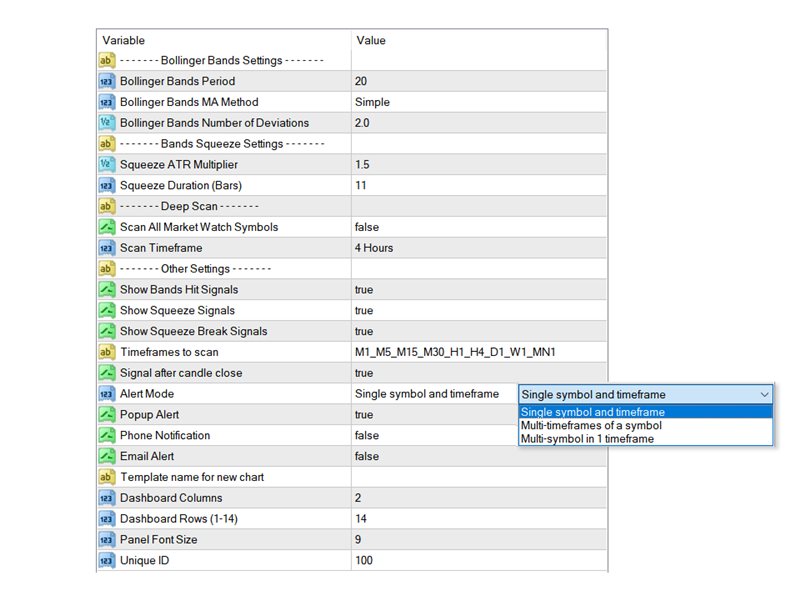800x600 pixels.
Task: Click the Timeframes to scan string icon
Action: click(106, 352)
